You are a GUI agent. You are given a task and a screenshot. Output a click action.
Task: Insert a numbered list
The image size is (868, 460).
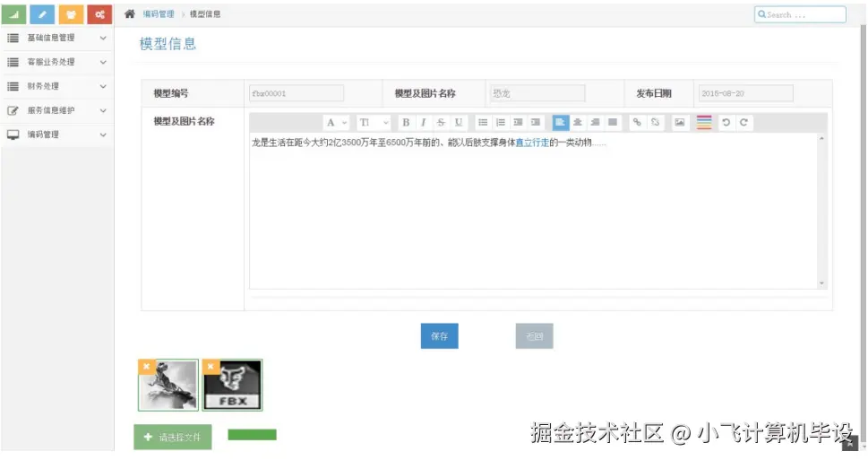(x=501, y=123)
